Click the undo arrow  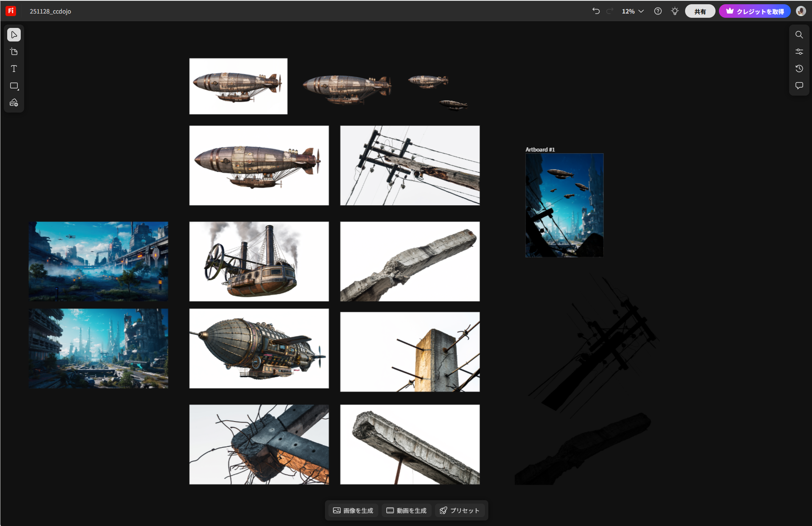pyautogui.click(x=596, y=11)
